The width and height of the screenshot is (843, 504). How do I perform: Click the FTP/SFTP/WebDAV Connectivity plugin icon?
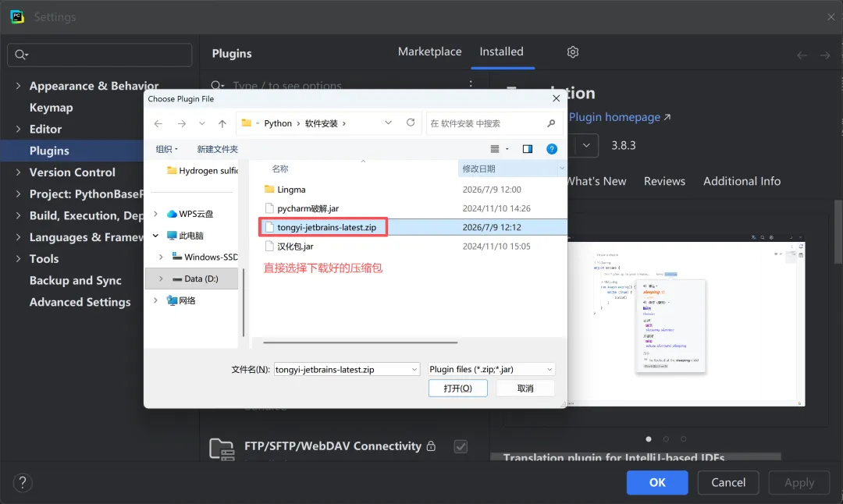coord(222,449)
